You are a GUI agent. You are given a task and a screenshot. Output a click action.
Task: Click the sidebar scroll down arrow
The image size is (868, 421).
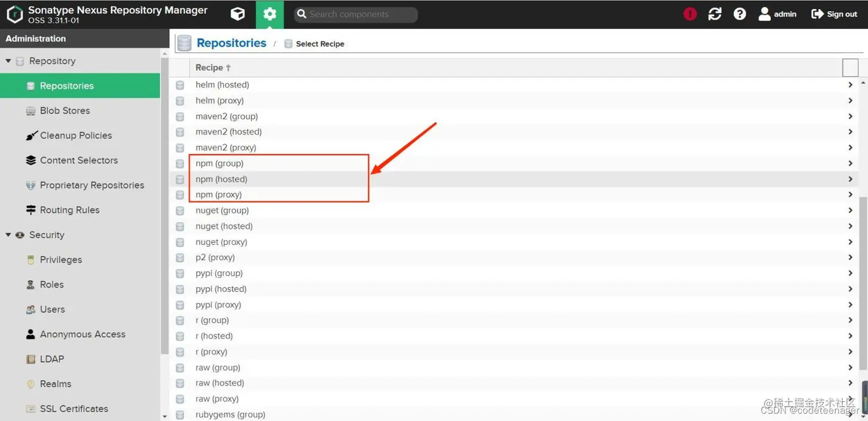click(x=165, y=416)
